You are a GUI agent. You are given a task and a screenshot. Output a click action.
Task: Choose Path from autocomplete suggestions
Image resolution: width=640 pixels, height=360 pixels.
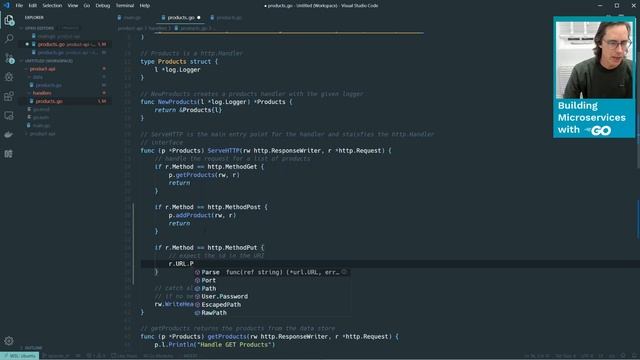click(x=271, y=289)
